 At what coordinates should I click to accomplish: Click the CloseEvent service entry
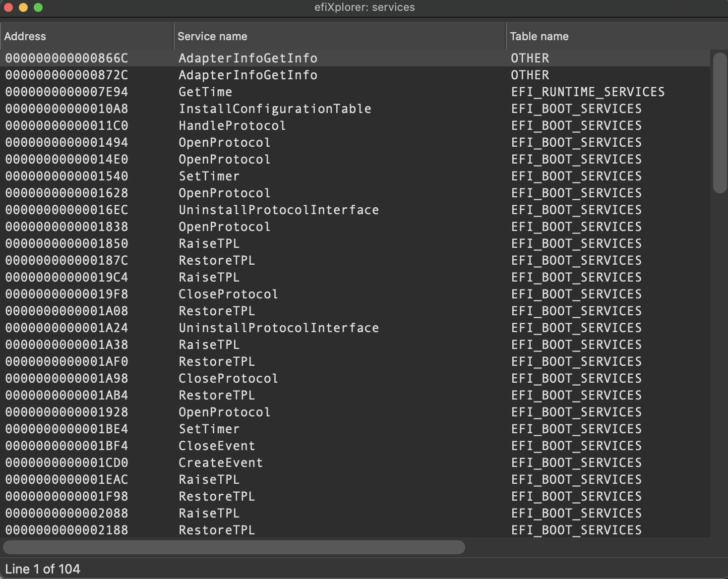coord(217,446)
